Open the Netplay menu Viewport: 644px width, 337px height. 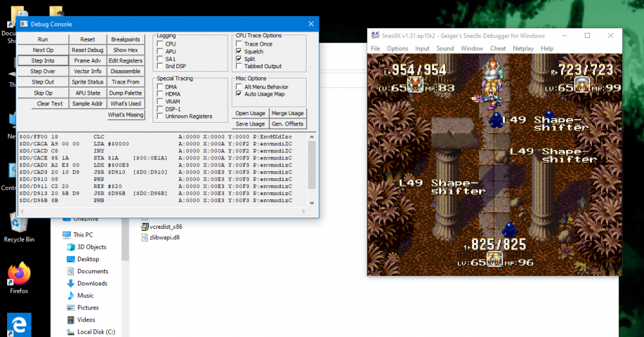pyautogui.click(x=523, y=48)
